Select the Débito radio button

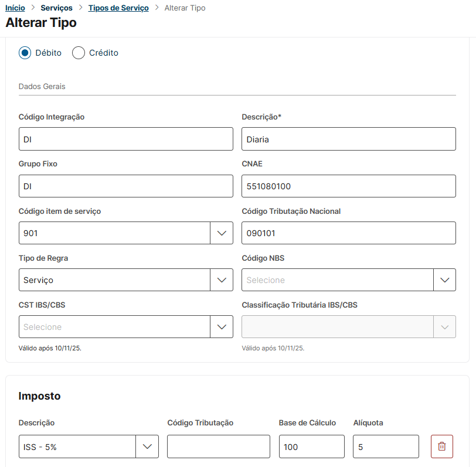[x=25, y=53]
